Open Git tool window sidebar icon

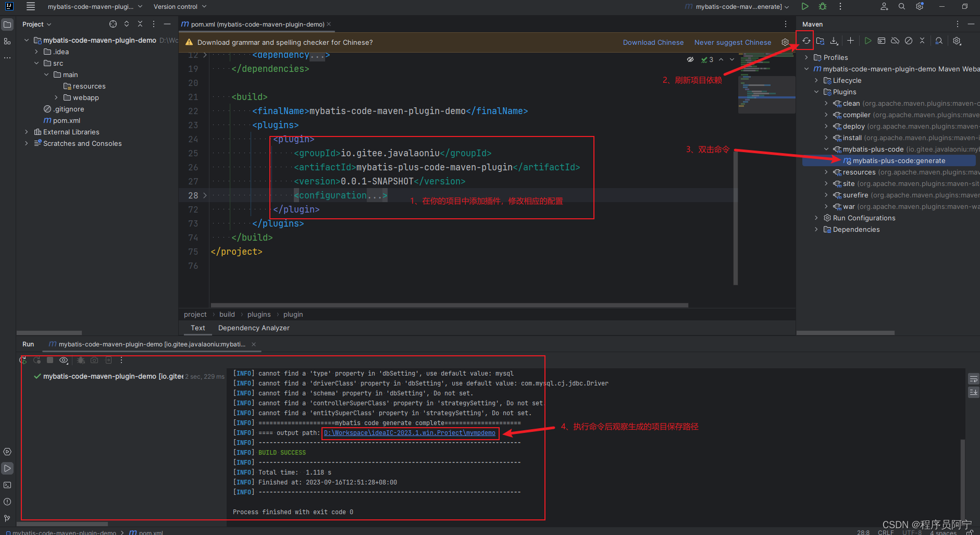[x=7, y=518]
